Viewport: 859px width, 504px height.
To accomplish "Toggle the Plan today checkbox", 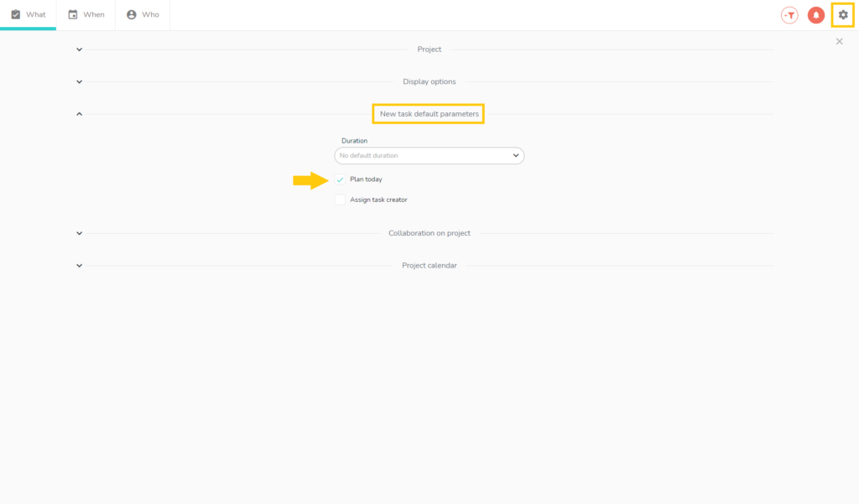I will (x=340, y=179).
